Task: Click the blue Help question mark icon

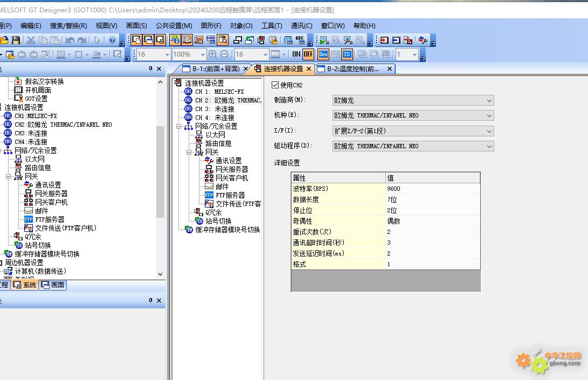Action: [x=112, y=40]
